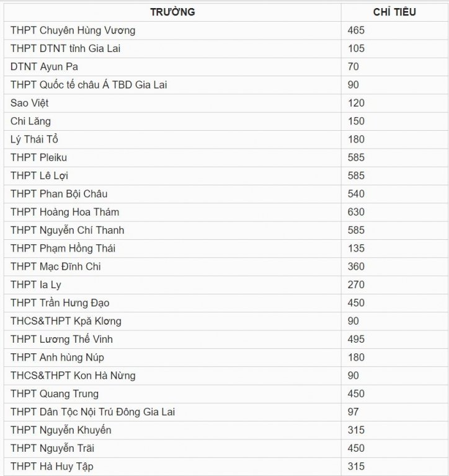The width and height of the screenshot is (449, 476).
Task: Click the THPT Mạc Đĩnh Chi entry
Action: pos(56,267)
